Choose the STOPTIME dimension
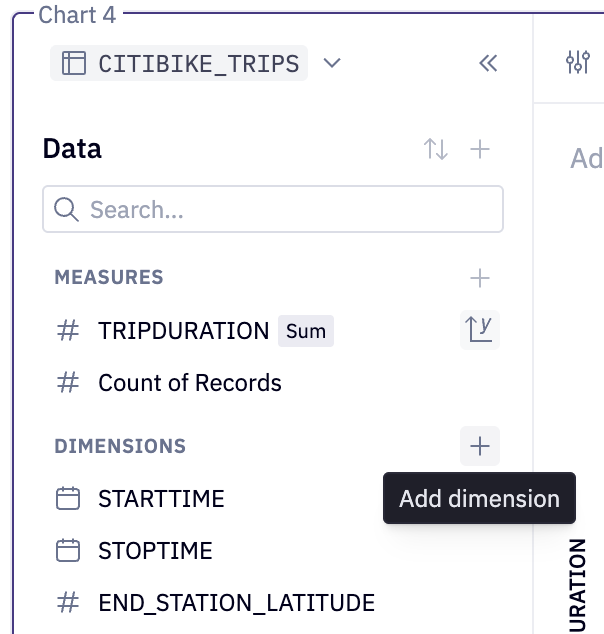This screenshot has height=634, width=604. coord(155,551)
